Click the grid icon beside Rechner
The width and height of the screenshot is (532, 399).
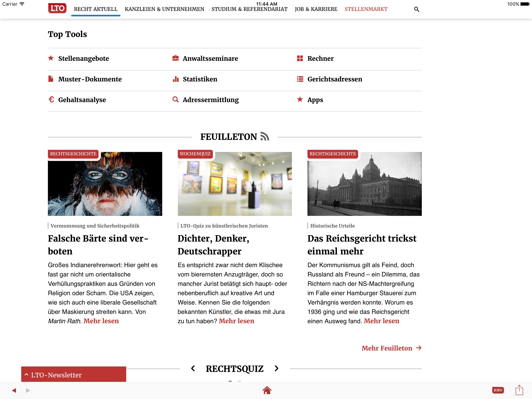[x=300, y=58]
